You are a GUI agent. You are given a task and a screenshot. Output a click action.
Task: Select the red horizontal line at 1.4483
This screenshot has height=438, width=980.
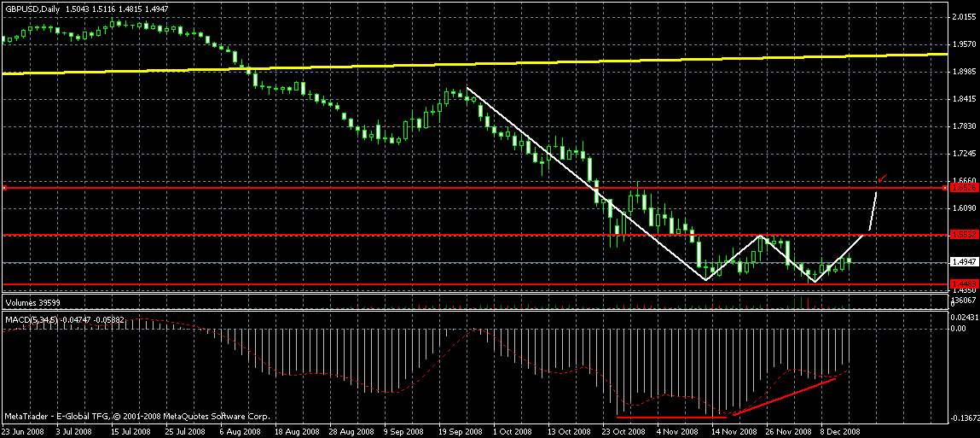475,284
